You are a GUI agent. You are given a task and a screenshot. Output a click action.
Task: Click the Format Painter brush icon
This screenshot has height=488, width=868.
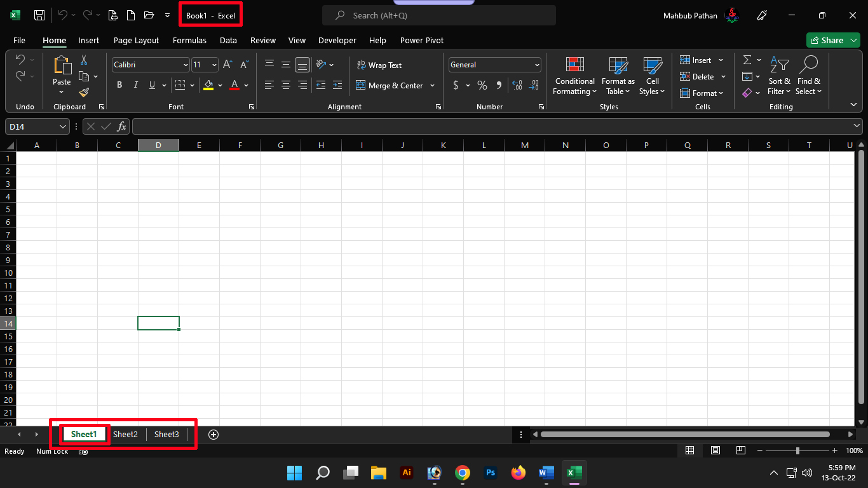click(x=84, y=92)
